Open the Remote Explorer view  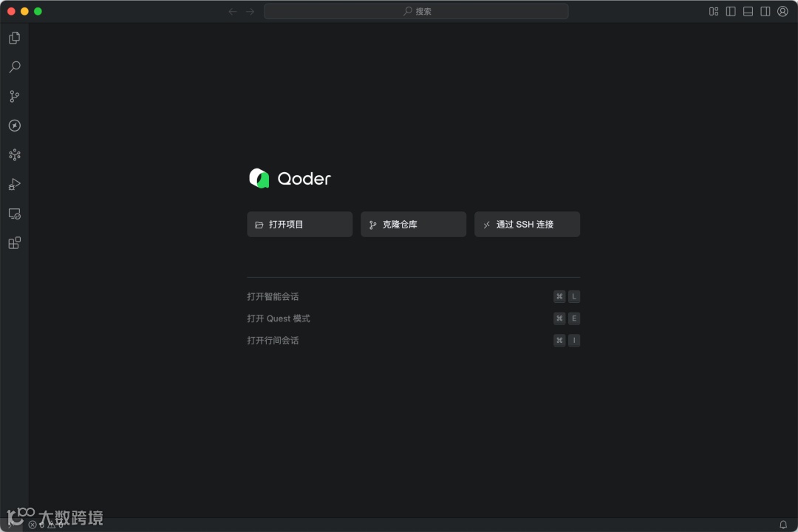click(14, 214)
